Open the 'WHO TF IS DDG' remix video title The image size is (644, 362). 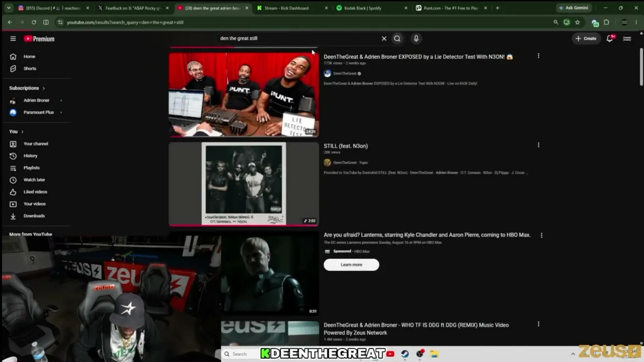click(416, 329)
